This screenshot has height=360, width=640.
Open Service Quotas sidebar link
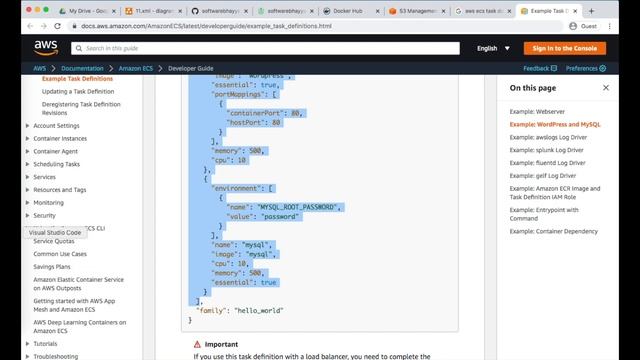point(54,241)
